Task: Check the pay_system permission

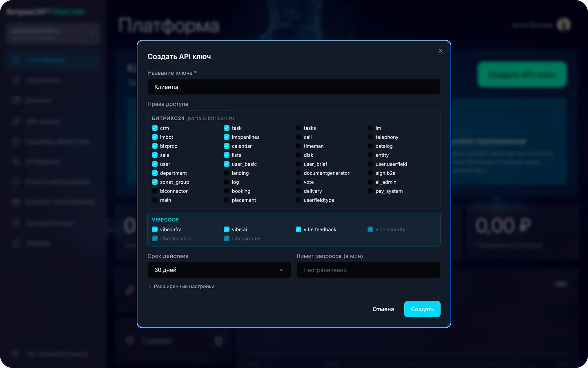Action: (370, 191)
